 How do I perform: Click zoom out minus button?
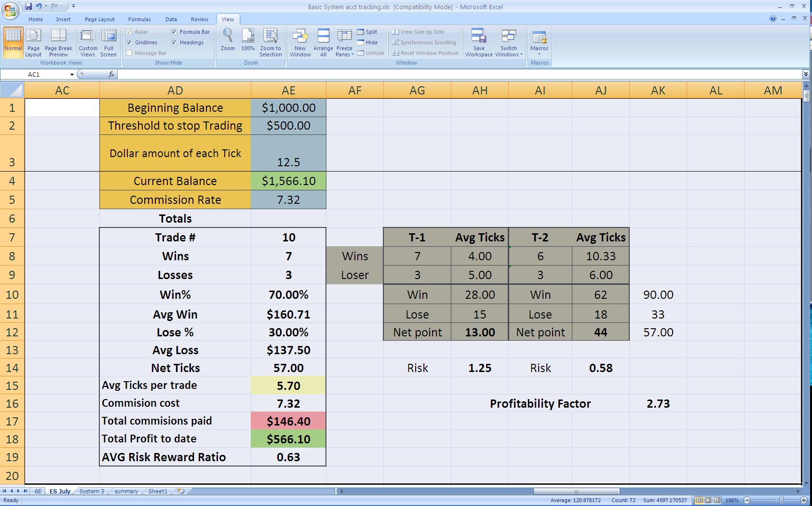tap(747, 500)
